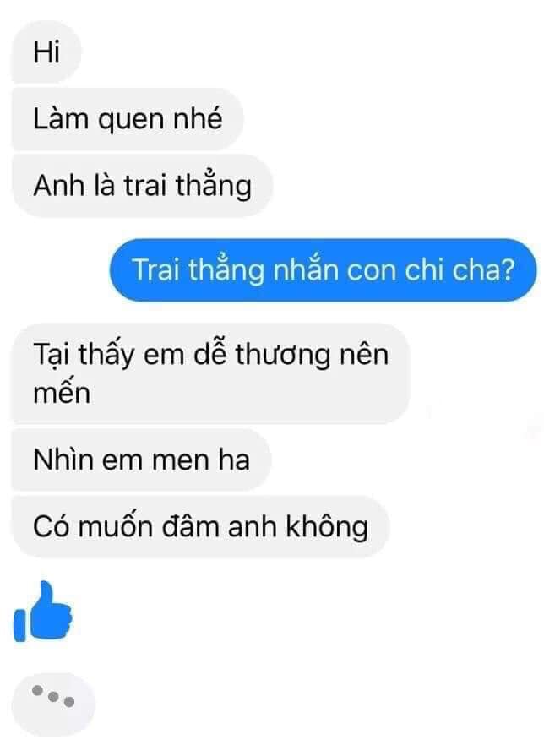Select the "Hi" message bubble
The height and width of the screenshot is (756, 544).
tap(46, 52)
